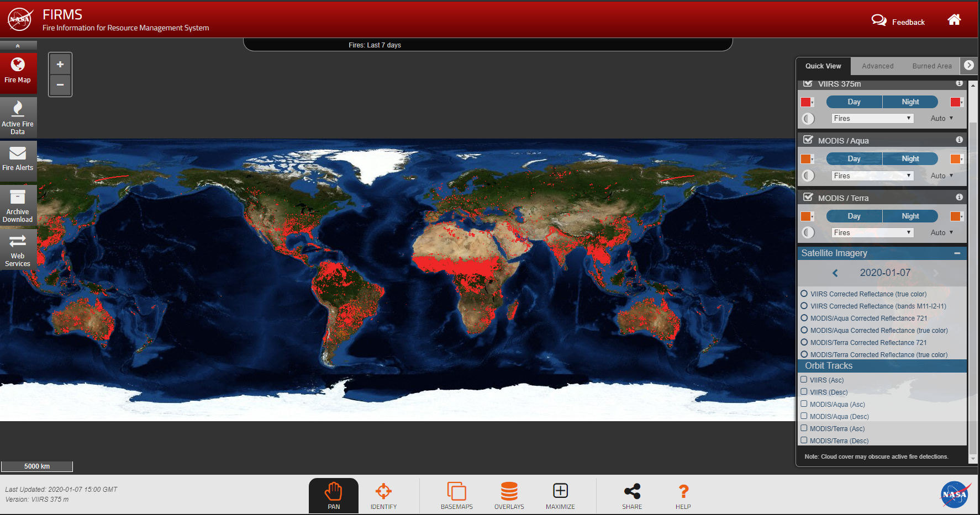
Task: Go to the home page icon
Action: coord(954,20)
